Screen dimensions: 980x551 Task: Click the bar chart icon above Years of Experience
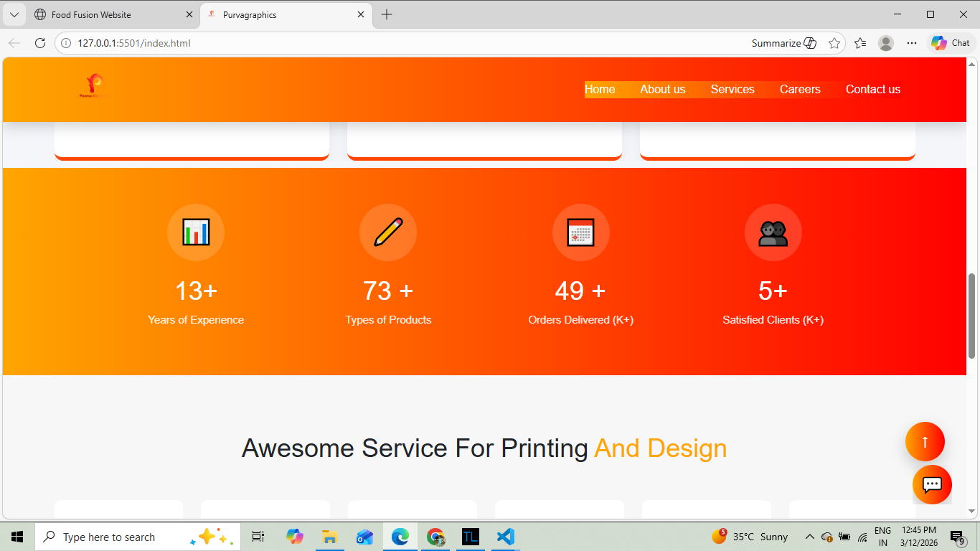click(196, 232)
